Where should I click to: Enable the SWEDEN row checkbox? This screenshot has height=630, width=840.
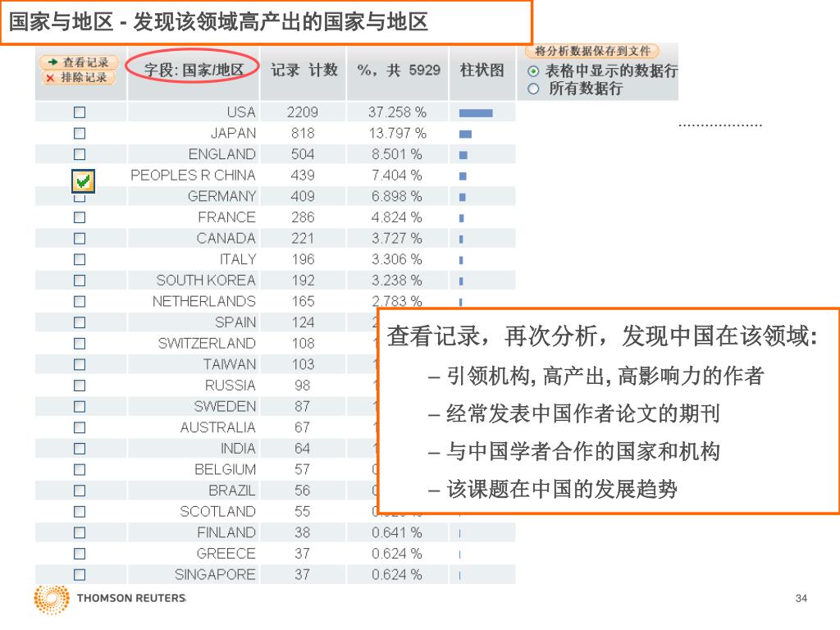point(80,407)
